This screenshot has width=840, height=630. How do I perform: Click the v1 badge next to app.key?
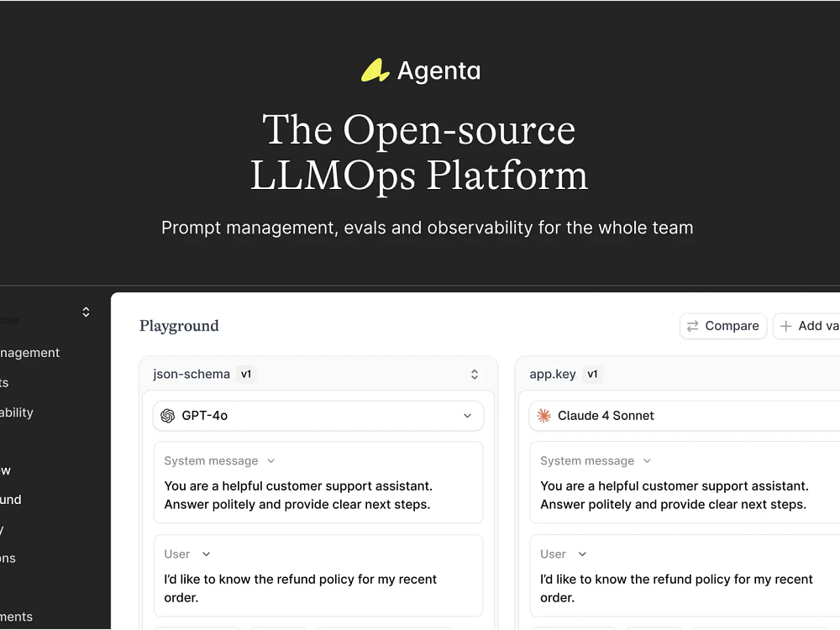pos(592,374)
